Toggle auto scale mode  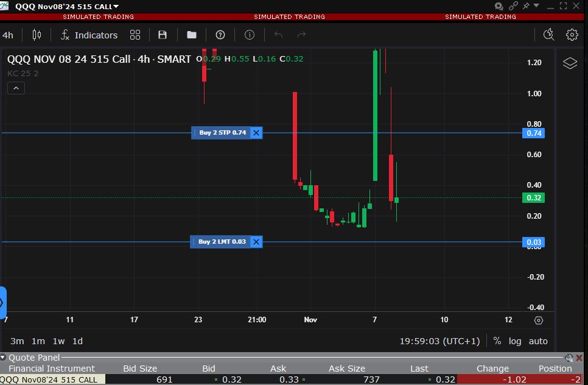[x=538, y=341]
